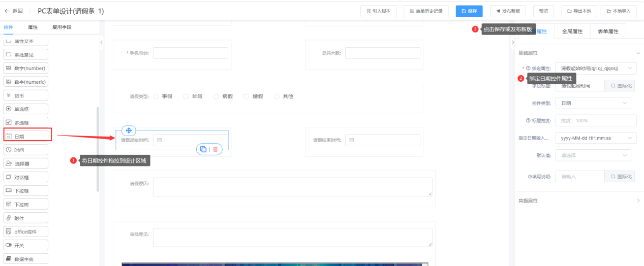Click the 手机号码 input field
Image resolution: width=644 pixels, height=266 pixels.
click(190, 53)
